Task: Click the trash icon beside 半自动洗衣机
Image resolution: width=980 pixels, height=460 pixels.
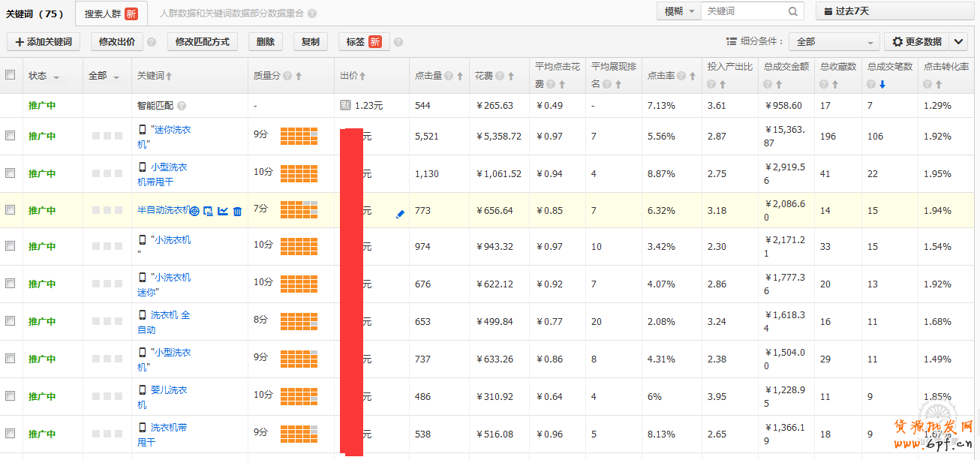Action: click(237, 212)
